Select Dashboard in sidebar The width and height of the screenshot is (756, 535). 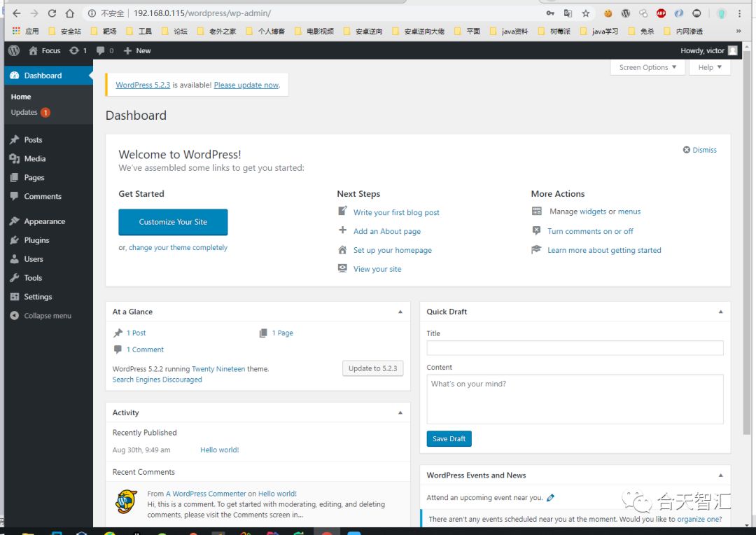point(48,75)
